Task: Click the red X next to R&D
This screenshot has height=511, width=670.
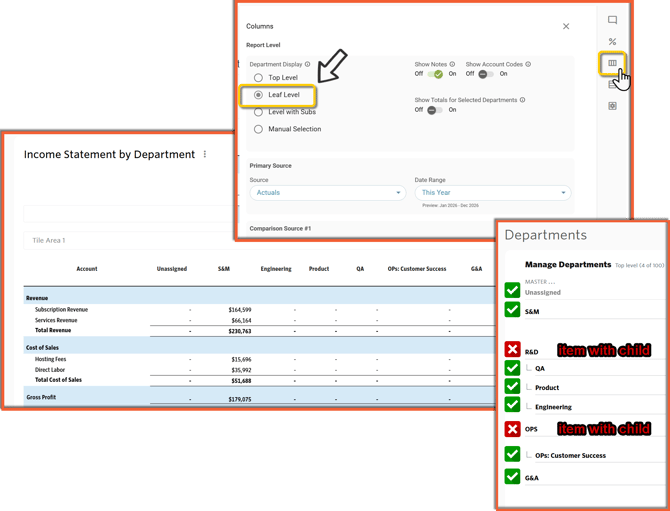Action: pos(512,350)
